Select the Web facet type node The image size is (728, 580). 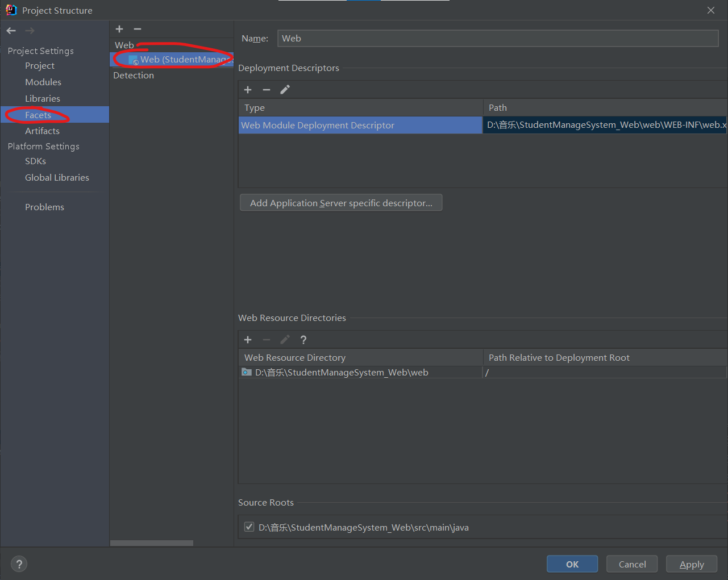pos(124,45)
